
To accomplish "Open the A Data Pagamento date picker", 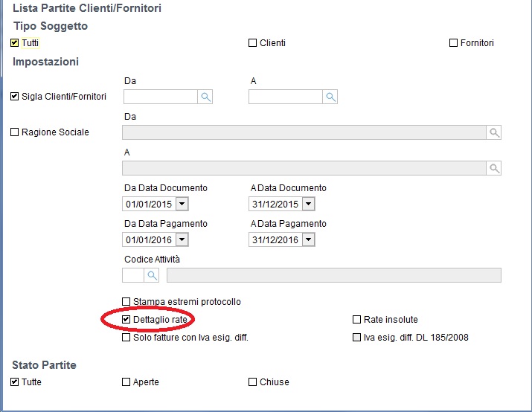I will pos(308,239).
